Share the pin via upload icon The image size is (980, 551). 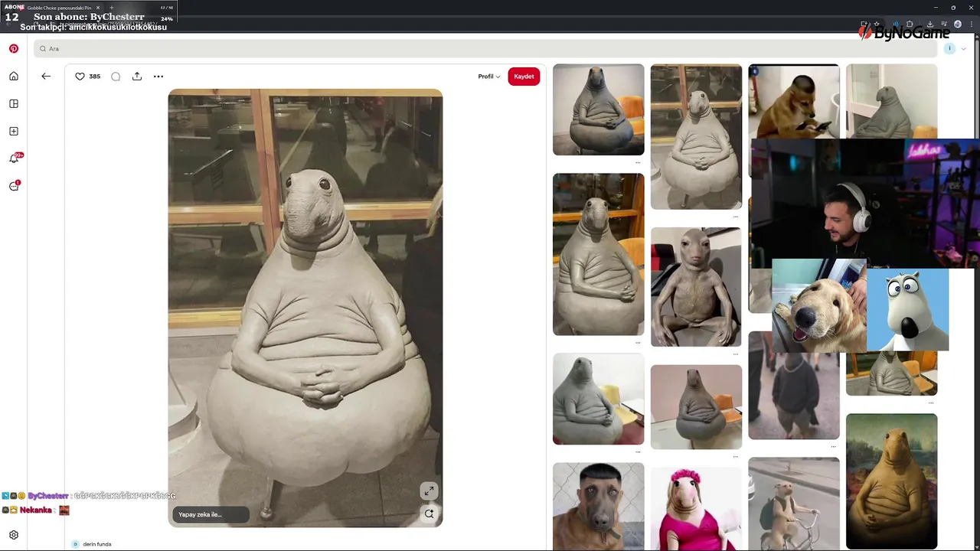coord(137,76)
